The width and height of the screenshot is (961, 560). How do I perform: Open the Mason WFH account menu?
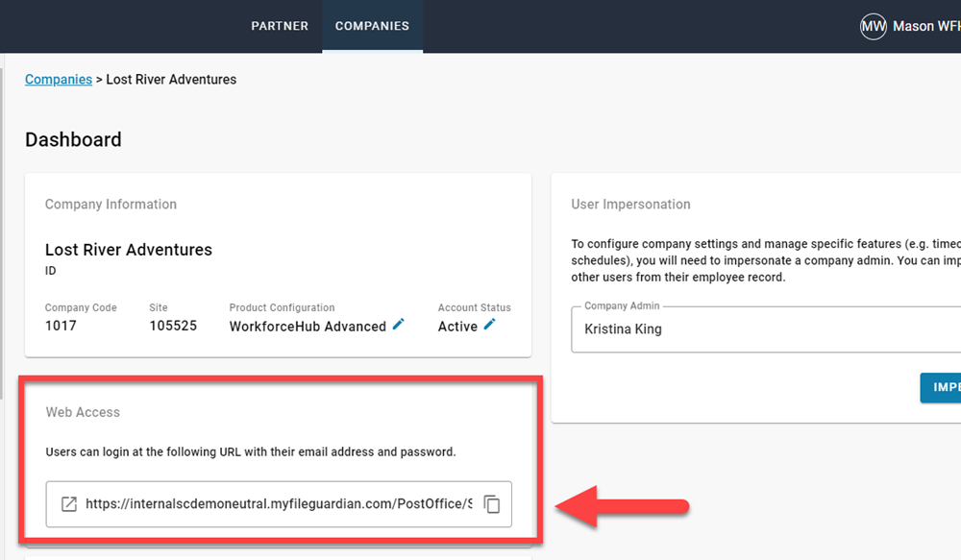point(925,27)
